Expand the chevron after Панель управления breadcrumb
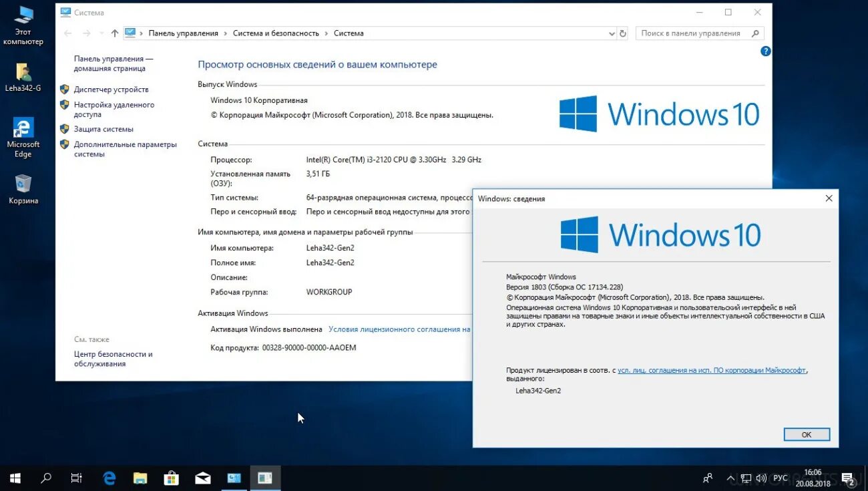The height and width of the screenshot is (491, 868). pos(226,33)
